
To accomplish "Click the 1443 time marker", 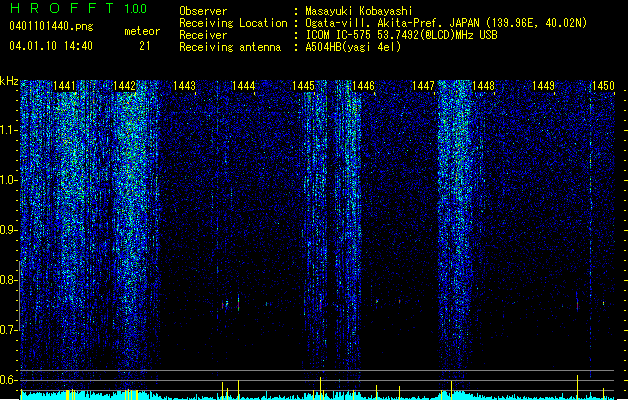I will (184, 86).
